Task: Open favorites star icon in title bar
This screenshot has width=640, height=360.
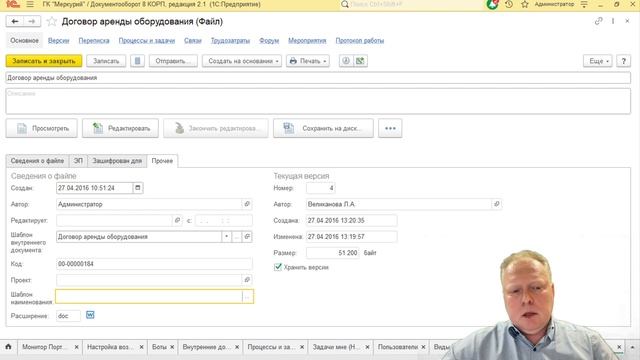Action: [x=525, y=4]
